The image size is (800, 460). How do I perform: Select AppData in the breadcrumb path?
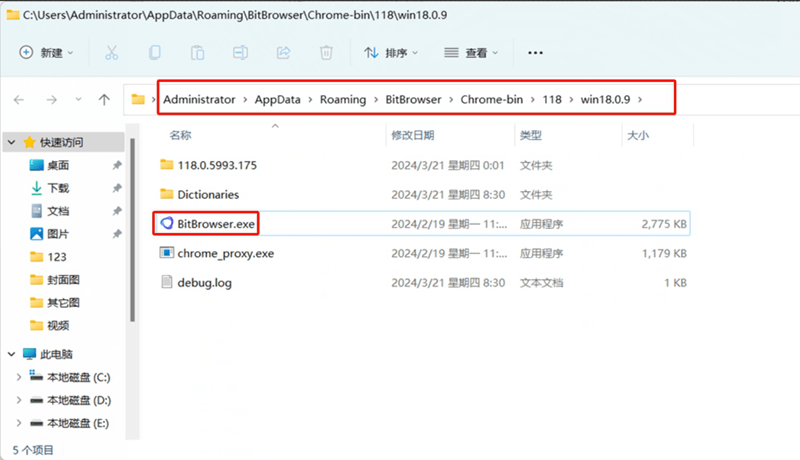pyautogui.click(x=278, y=99)
